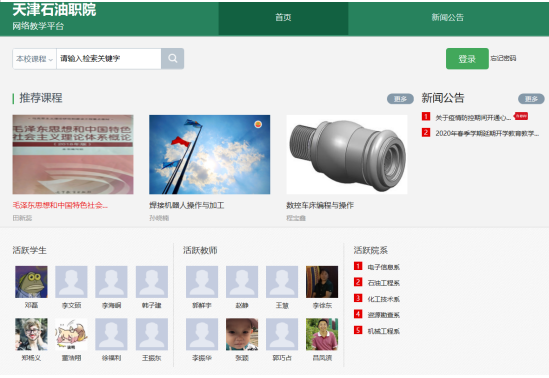Open the first news item about 疫情防控
549x378 pixels.
(473, 118)
